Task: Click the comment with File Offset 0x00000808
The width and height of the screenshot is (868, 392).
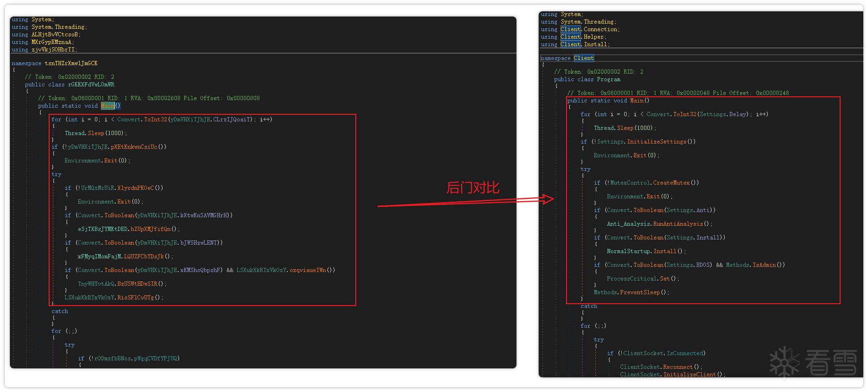Action: (x=149, y=98)
